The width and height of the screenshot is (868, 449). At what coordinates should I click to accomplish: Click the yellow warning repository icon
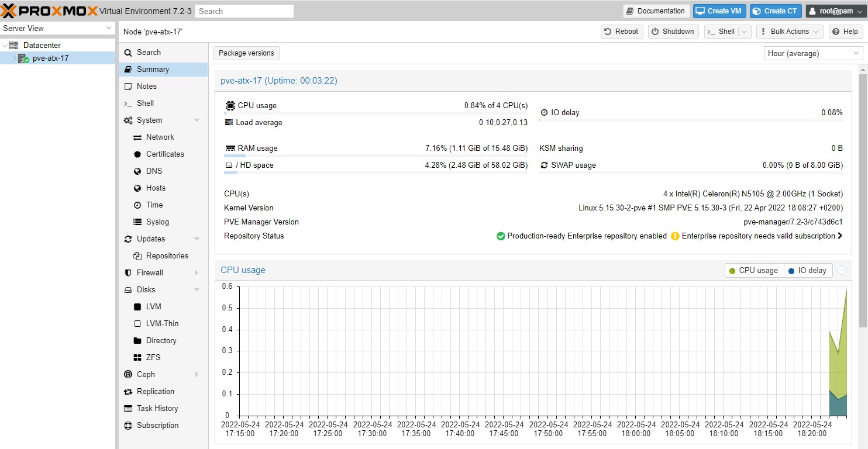[x=675, y=236]
